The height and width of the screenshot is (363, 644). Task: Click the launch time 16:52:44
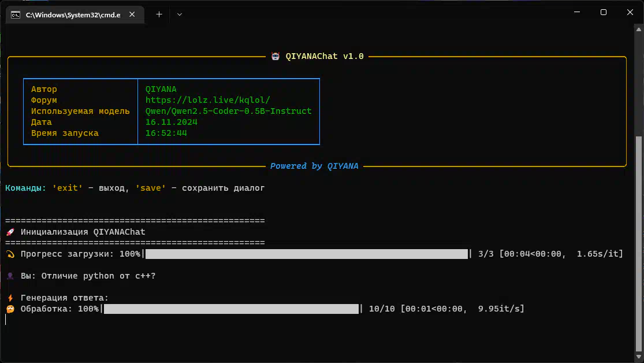click(166, 133)
